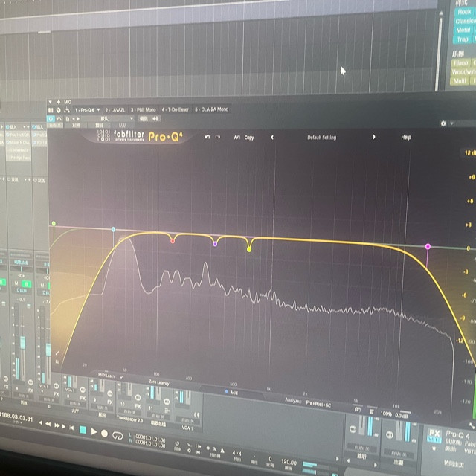Click the FX button on Trackspacer 2.3 channel
Screen dimensions: 476x476
(x=138, y=406)
